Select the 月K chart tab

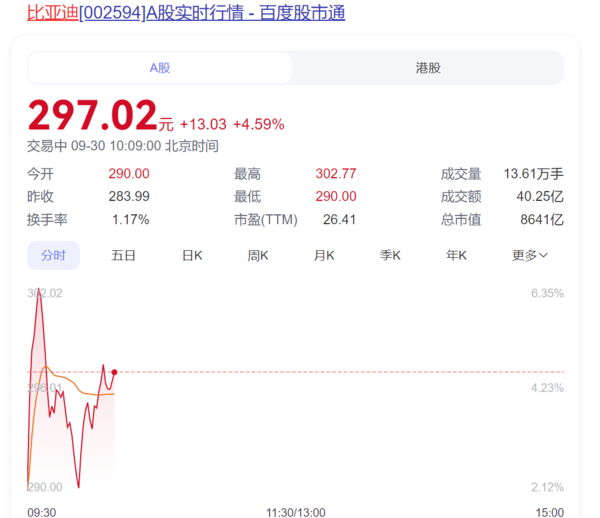(324, 255)
